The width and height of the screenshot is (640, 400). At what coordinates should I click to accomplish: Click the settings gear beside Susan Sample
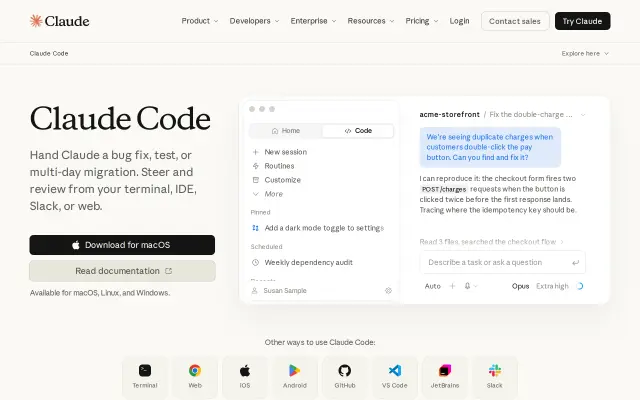click(x=388, y=291)
